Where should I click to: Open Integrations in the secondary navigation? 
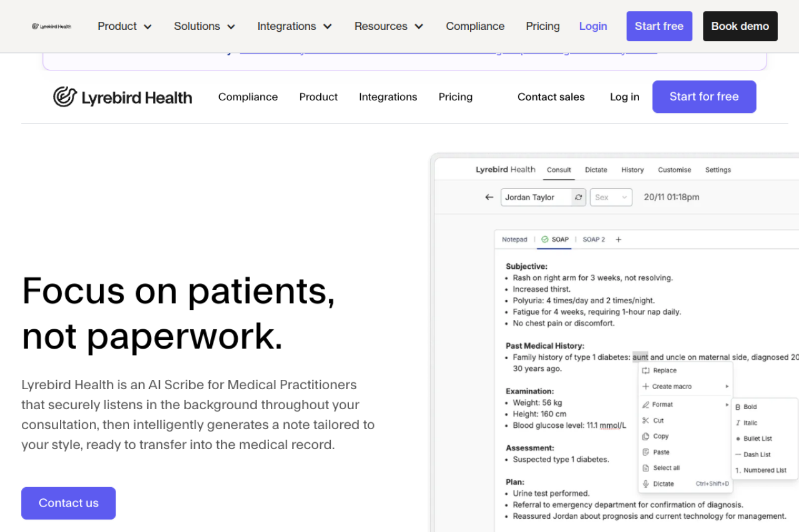pyautogui.click(x=388, y=97)
